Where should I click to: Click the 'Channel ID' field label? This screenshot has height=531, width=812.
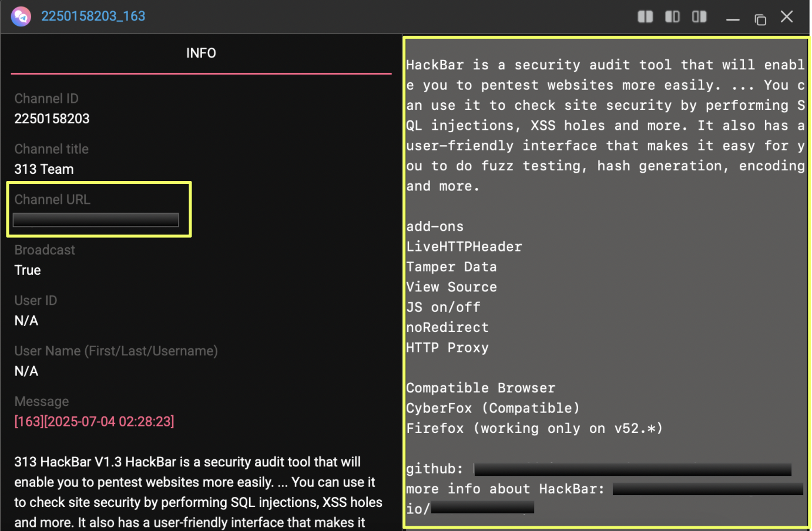pyautogui.click(x=46, y=99)
